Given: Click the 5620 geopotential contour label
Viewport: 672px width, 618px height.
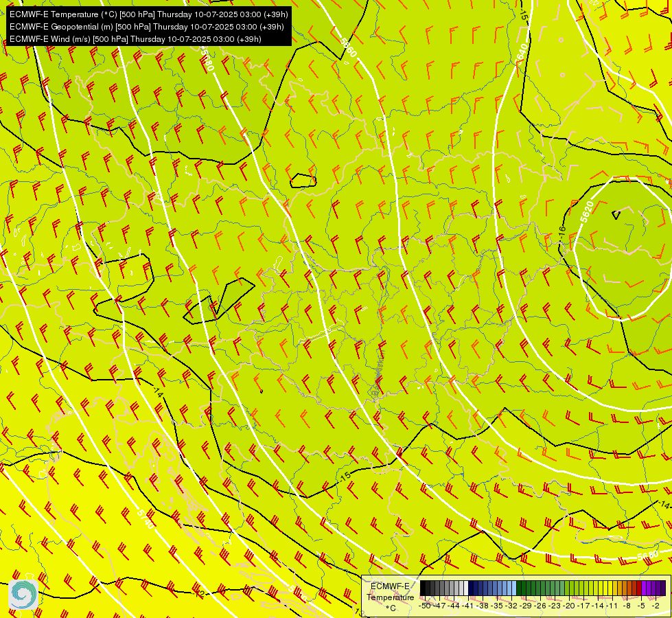Looking at the screenshot, I should click(x=587, y=211).
